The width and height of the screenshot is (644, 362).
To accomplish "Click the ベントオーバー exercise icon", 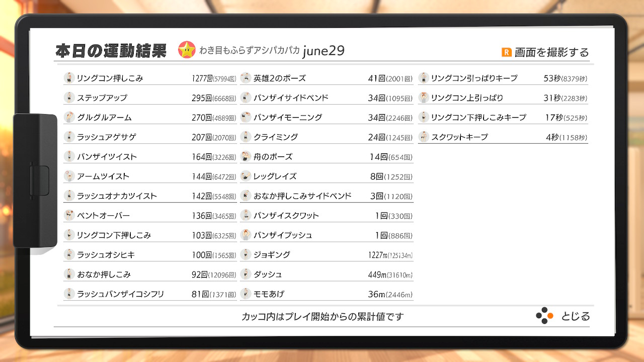I will point(69,215).
